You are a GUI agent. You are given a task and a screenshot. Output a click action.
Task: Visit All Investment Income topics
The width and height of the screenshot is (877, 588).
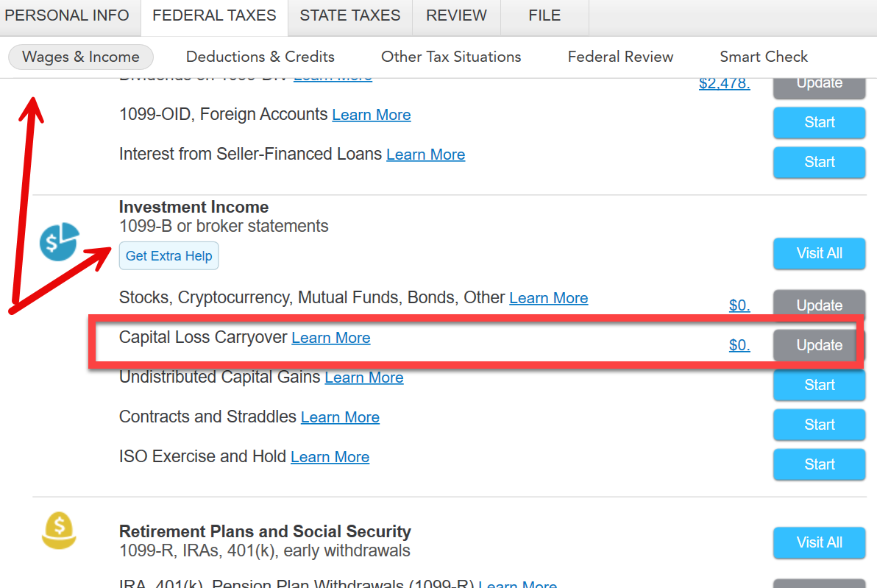coord(819,253)
